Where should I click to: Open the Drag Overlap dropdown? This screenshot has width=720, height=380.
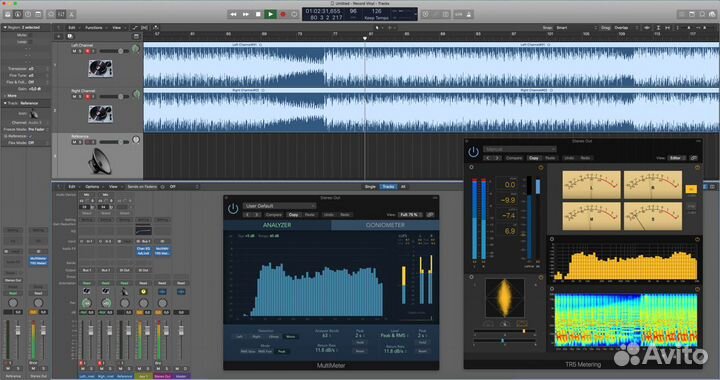pos(625,28)
